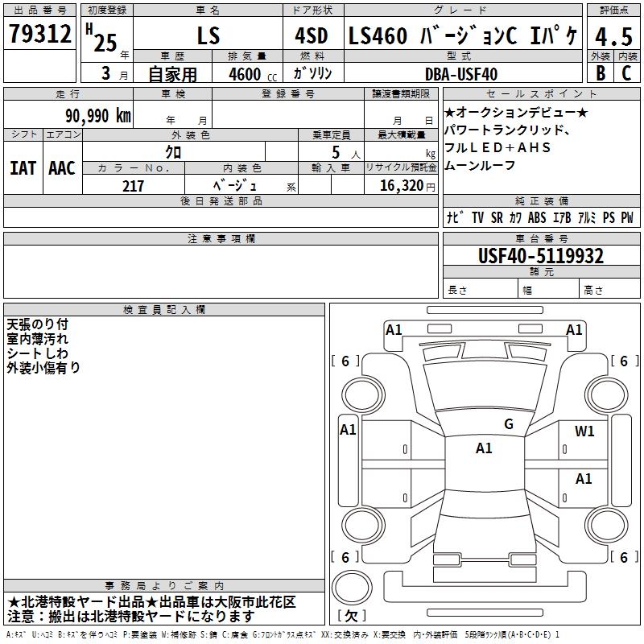Viewport: 644px width, 644px height.
Task: Select color number 217
Action: click(x=133, y=186)
